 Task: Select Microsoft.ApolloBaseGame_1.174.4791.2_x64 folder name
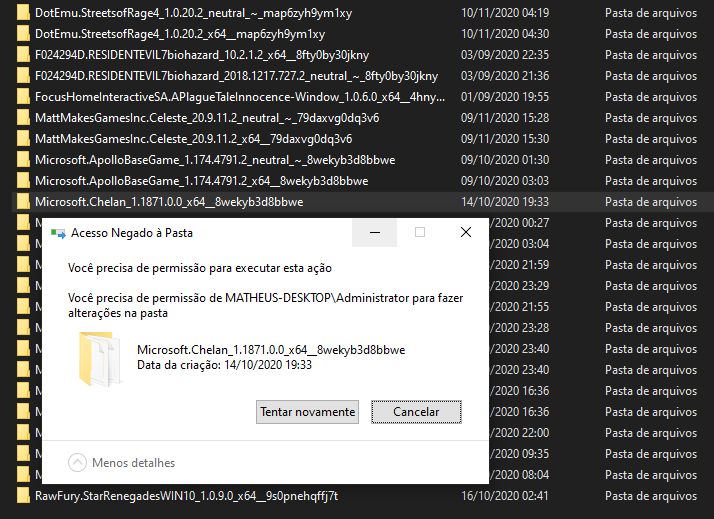coord(202,181)
